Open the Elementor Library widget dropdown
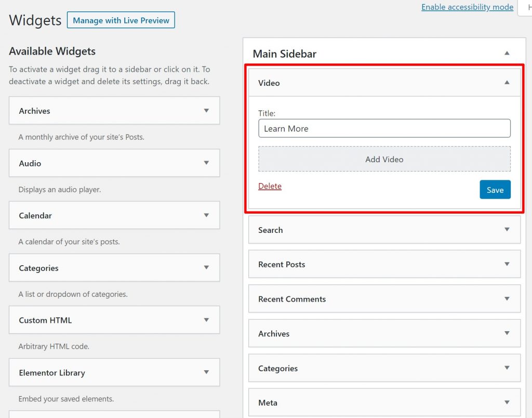532x418 pixels. coord(206,372)
